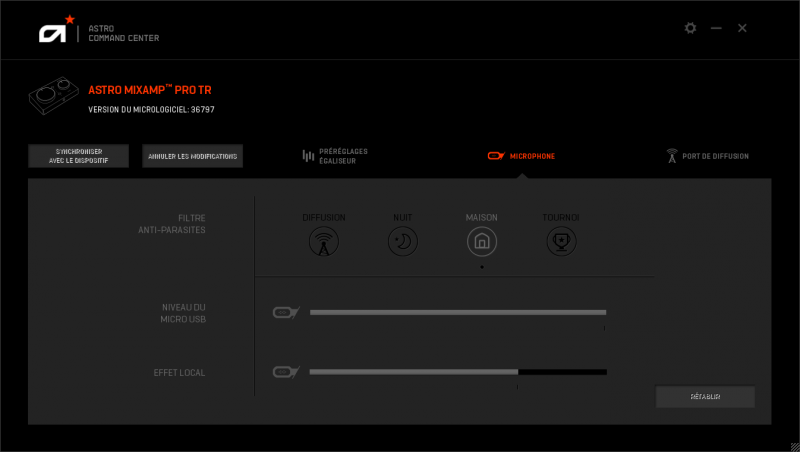
Task: Select the Maison noise gate preset icon
Action: coord(482,241)
